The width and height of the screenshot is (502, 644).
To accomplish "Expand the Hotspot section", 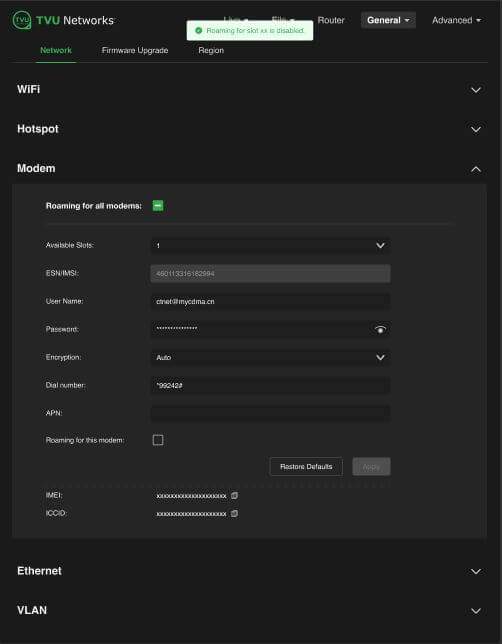I will (x=476, y=129).
